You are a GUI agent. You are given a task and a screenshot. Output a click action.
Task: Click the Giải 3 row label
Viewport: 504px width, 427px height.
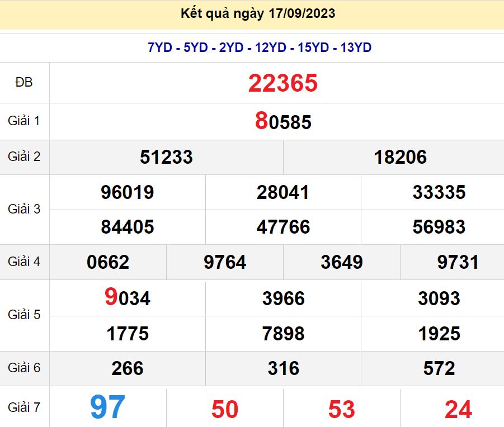pos(24,209)
